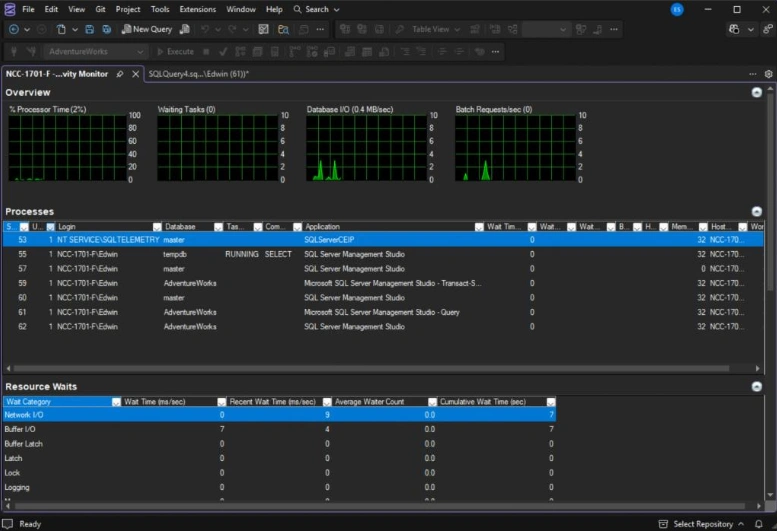Click the bottom horizontal scrollbar under Resource Waits

pos(379,506)
